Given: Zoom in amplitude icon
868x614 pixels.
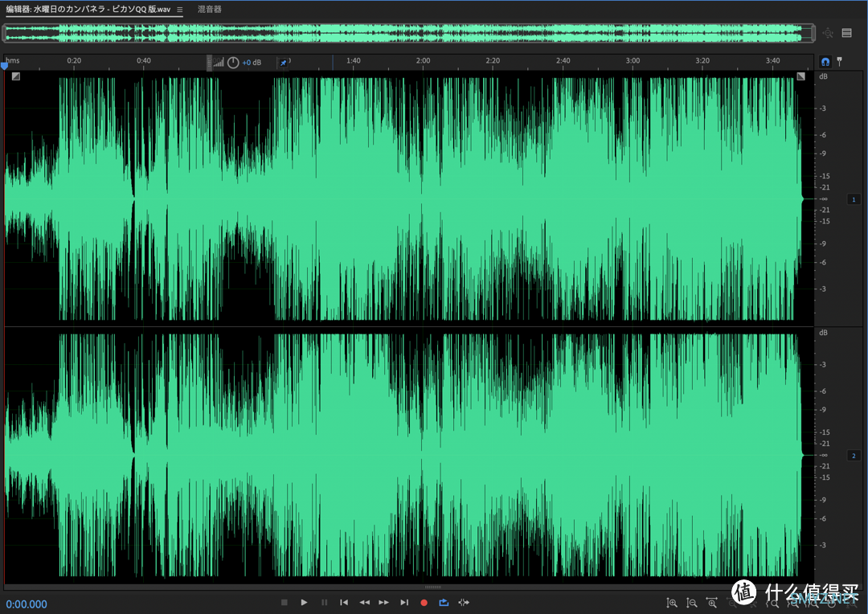Looking at the screenshot, I should [x=671, y=603].
